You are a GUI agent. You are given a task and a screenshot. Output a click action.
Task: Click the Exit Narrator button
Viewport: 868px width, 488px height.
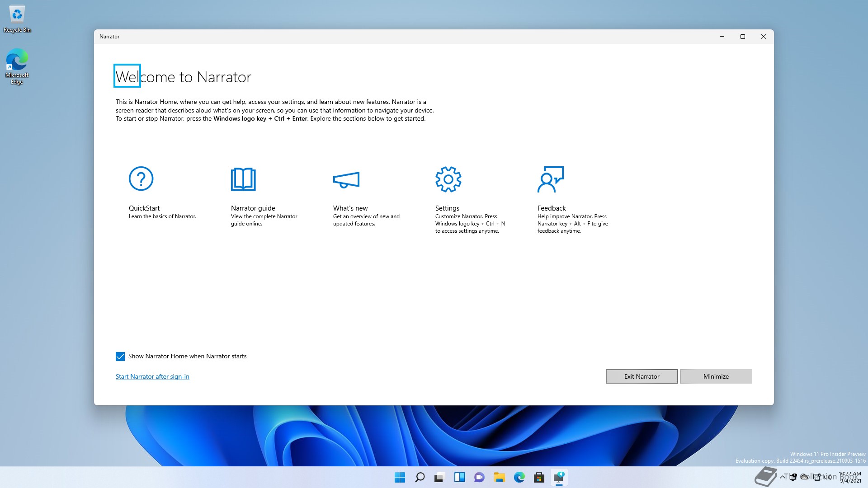point(642,376)
